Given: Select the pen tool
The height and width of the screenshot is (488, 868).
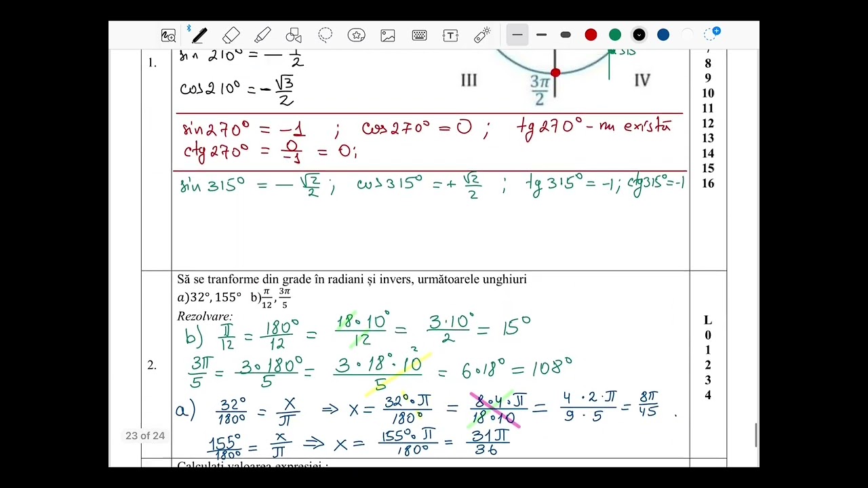Looking at the screenshot, I should click(x=199, y=35).
